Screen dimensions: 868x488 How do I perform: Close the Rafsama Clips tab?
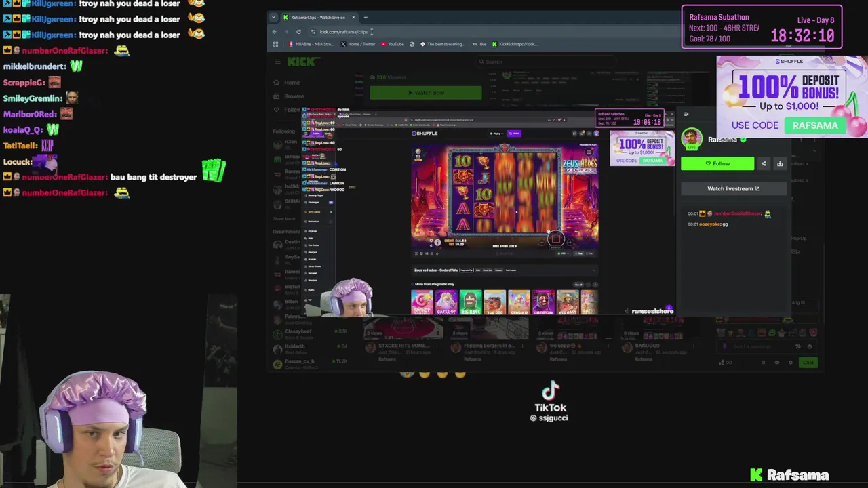[353, 17]
